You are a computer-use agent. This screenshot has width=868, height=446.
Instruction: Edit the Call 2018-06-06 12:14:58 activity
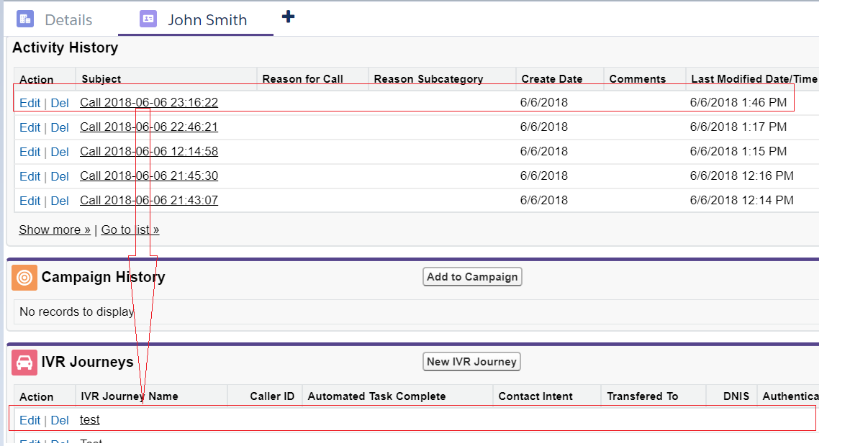click(x=30, y=152)
